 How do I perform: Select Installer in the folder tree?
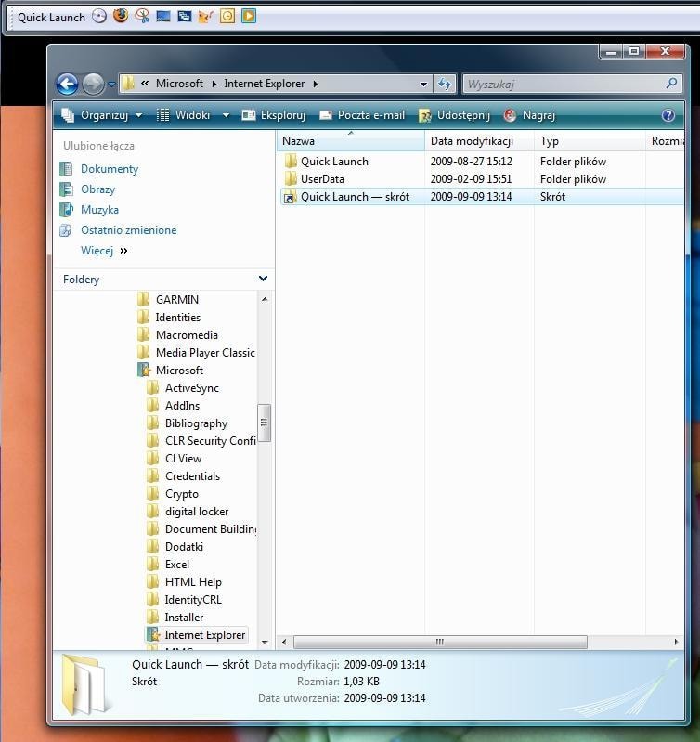(x=184, y=618)
